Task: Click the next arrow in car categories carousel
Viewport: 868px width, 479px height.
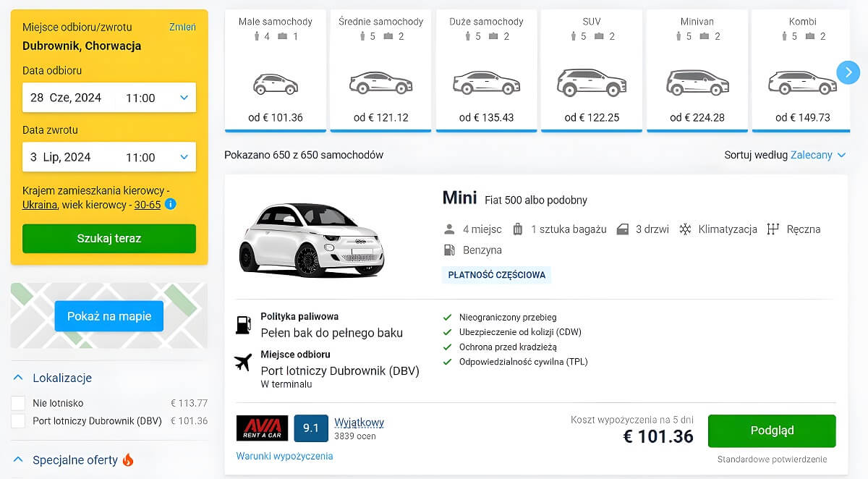Action: click(848, 72)
